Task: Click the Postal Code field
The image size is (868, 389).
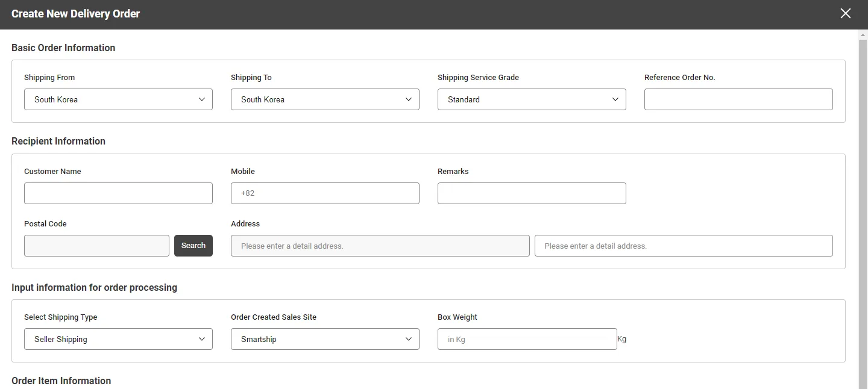Action: tap(96, 246)
